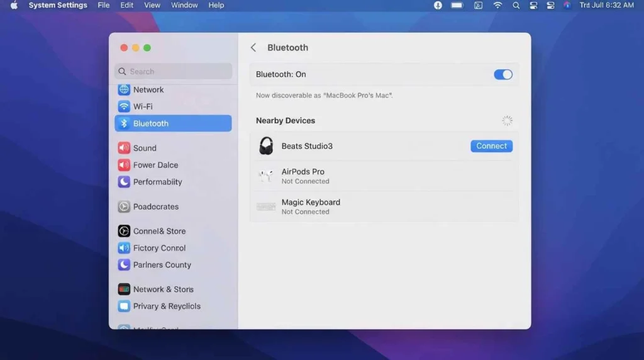Click the Wi-Fi status icon in menu bar
Viewport: 644px width, 360px height.
pos(497,5)
